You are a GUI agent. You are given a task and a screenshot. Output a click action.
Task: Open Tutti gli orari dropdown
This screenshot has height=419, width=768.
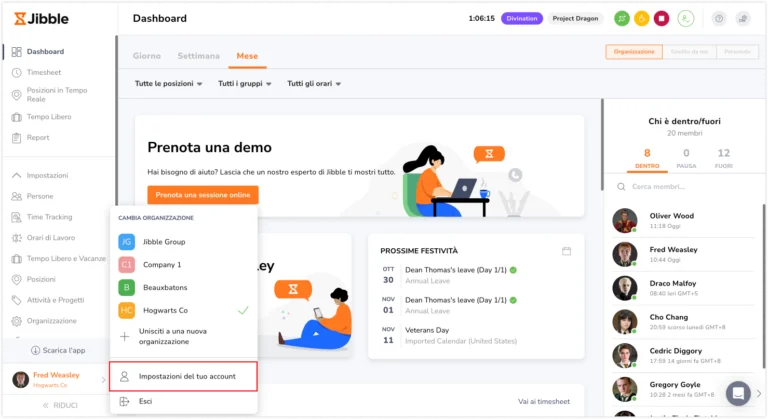314,84
